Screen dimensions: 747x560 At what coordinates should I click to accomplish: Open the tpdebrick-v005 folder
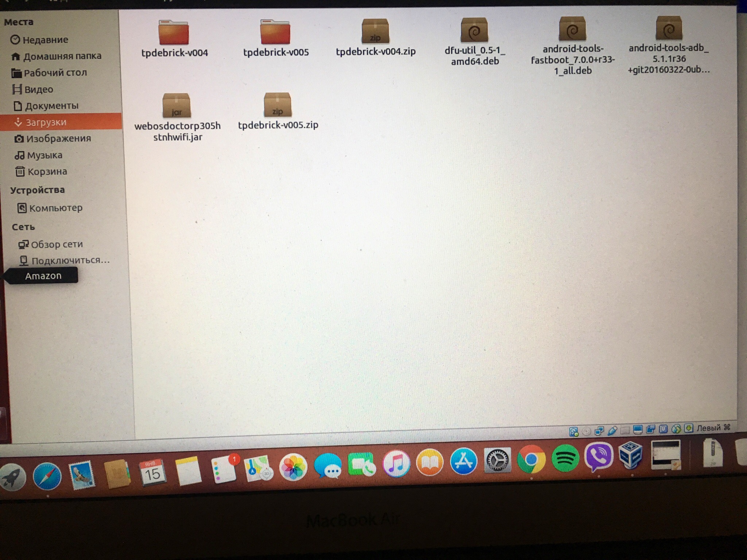click(x=275, y=32)
